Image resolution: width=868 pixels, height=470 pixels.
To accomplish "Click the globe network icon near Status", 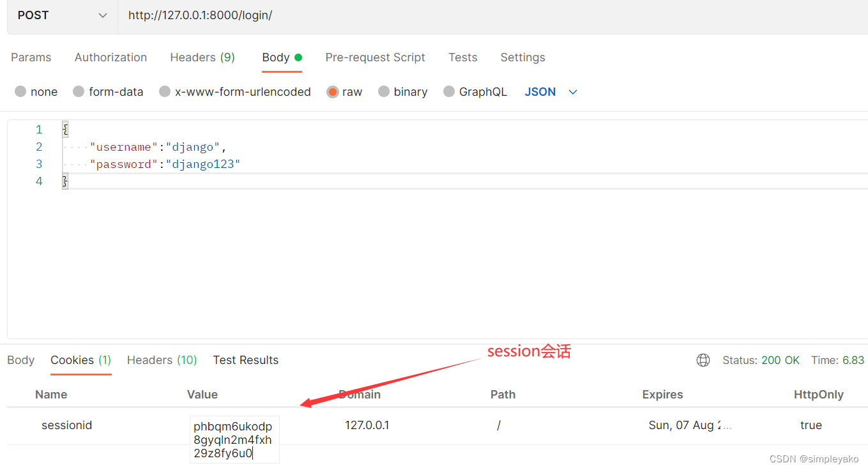I will (703, 360).
